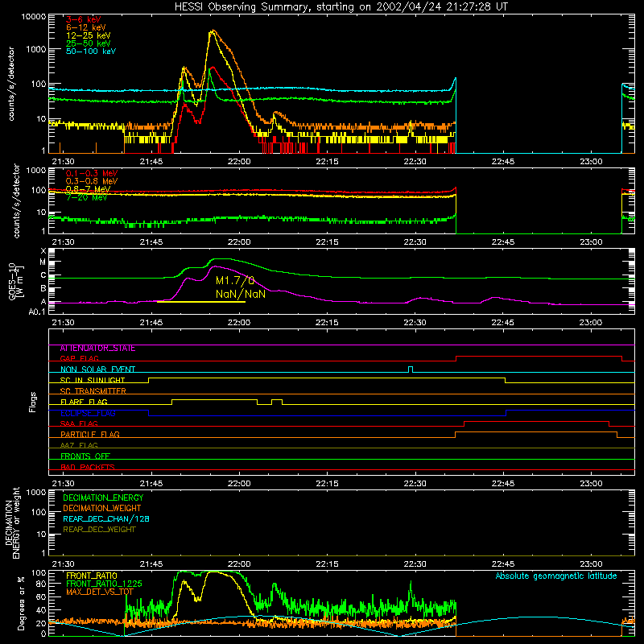Click the 'Absolute geomagnetic latitude' label
Image resolution: width=644 pixels, height=644 pixels.
click(x=556, y=576)
